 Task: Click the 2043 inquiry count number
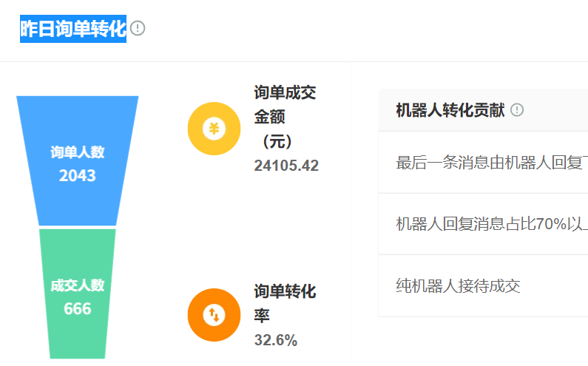78,176
